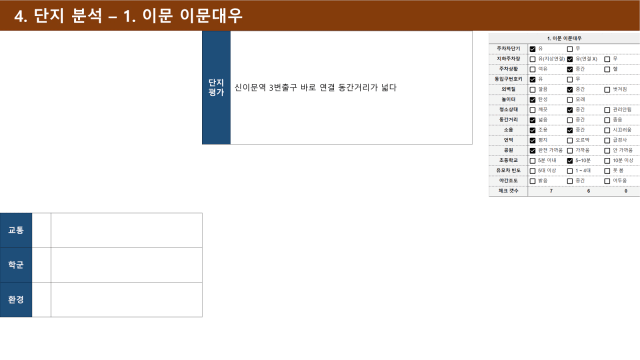Image resolution: width=640 pixels, height=360 pixels.
Task: Click the 지하주차장 row label
Action: pyautogui.click(x=508, y=59)
